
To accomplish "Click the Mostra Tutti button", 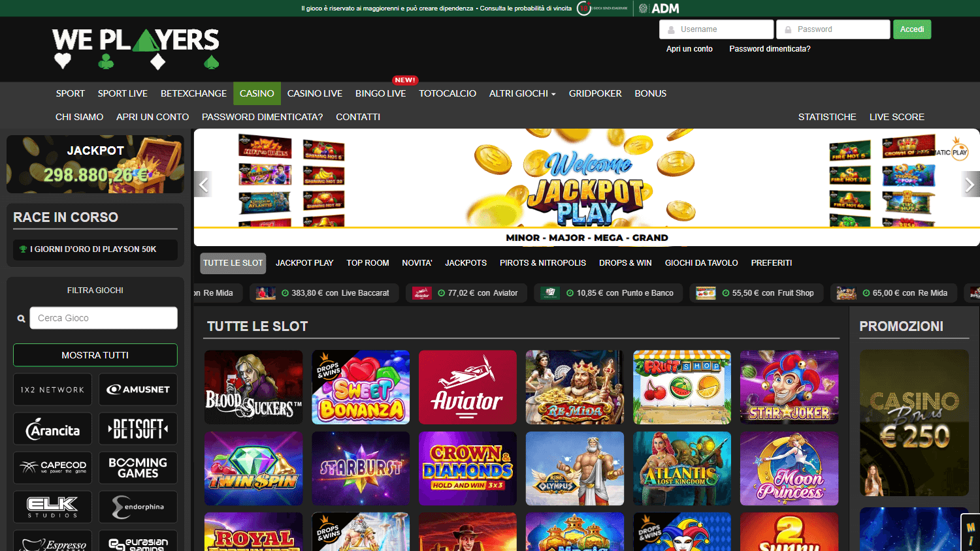I will point(95,355).
